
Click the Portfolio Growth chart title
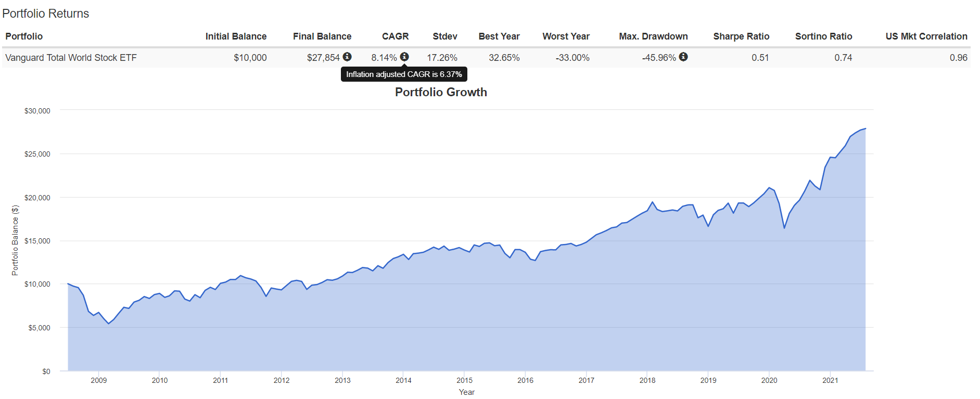tap(441, 92)
